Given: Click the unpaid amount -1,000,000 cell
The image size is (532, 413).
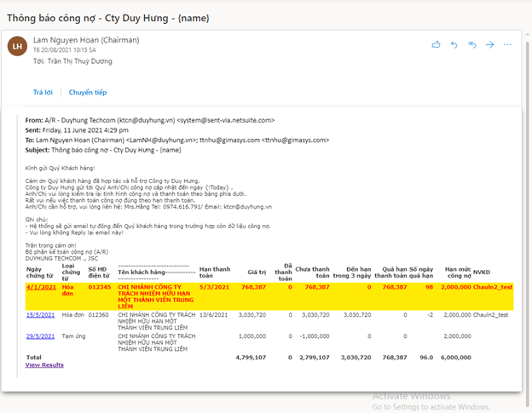Looking at the screenshot, I should point(315,336).
